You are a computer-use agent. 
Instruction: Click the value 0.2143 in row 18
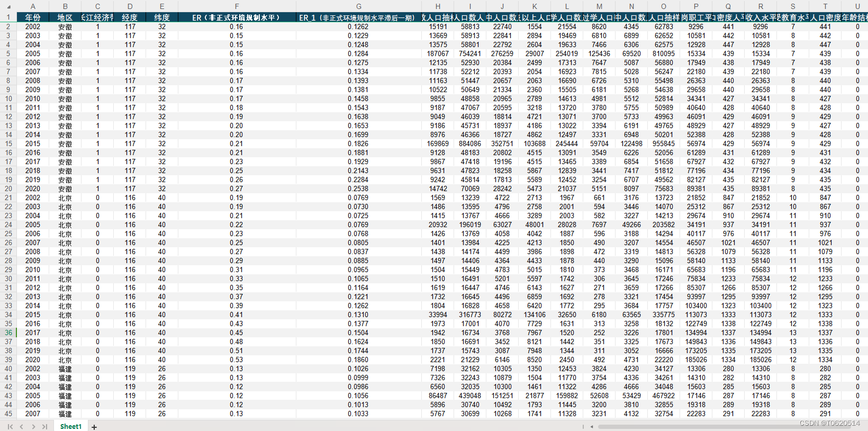(x=358, y=170)
